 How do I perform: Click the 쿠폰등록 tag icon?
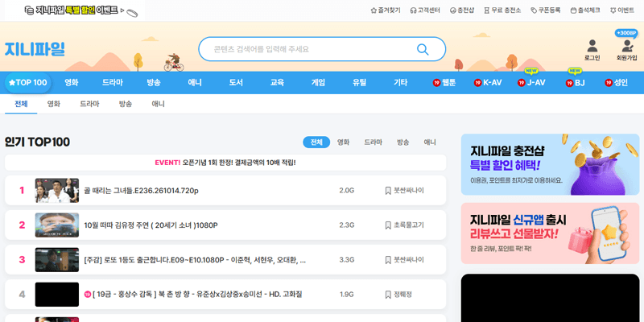tap(534, 10)
